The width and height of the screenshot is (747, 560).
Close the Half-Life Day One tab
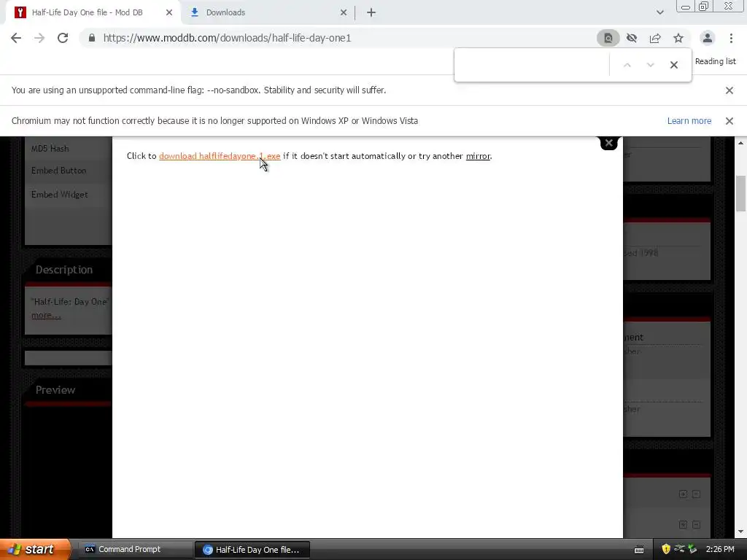point(169,13)
